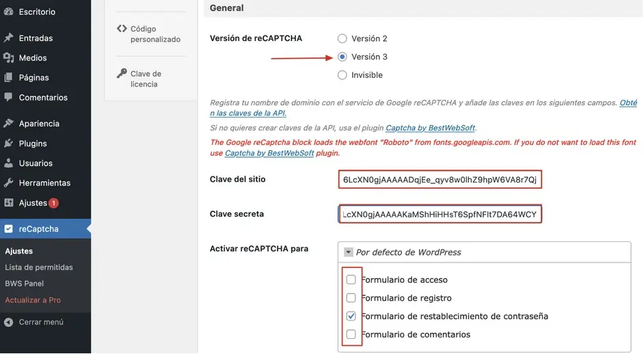This screenshot has width=644, height=354.
Task: Click inside the Clave del sitio field
Action: [440, 180]
